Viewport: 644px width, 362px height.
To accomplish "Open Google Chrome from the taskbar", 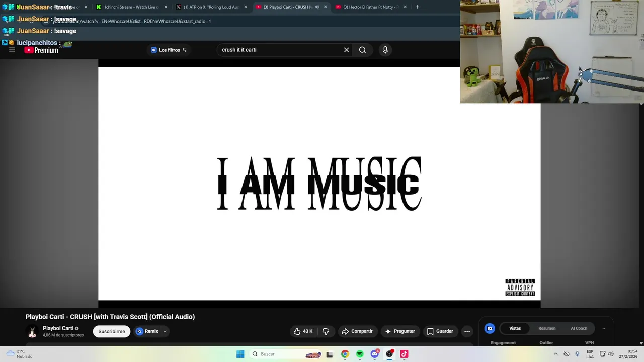I will [345, 354].
